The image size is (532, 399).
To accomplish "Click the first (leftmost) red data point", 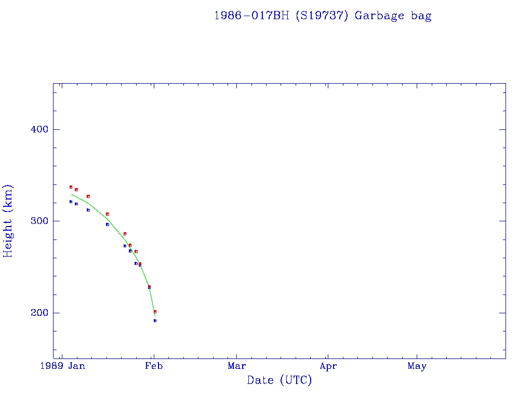I will pos(71,187).
